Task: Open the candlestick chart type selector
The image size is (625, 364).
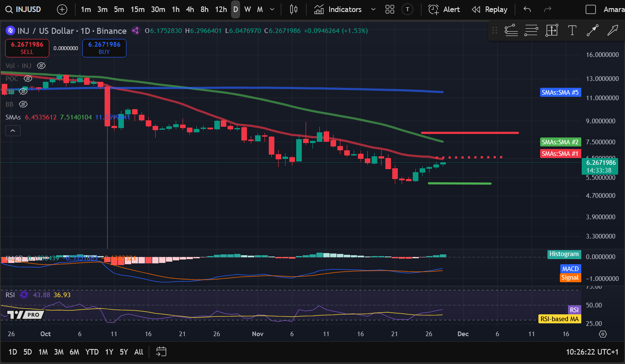Action: coord(294,9)
